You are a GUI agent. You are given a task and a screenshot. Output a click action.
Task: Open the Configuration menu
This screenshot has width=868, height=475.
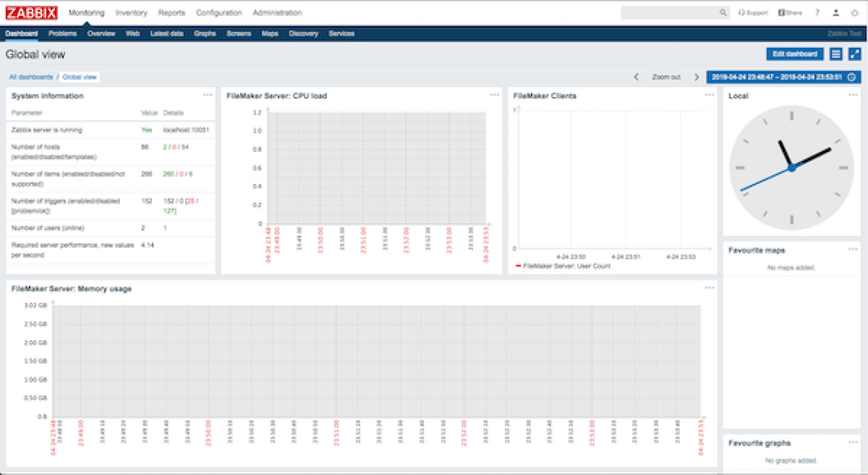(219, 13)
